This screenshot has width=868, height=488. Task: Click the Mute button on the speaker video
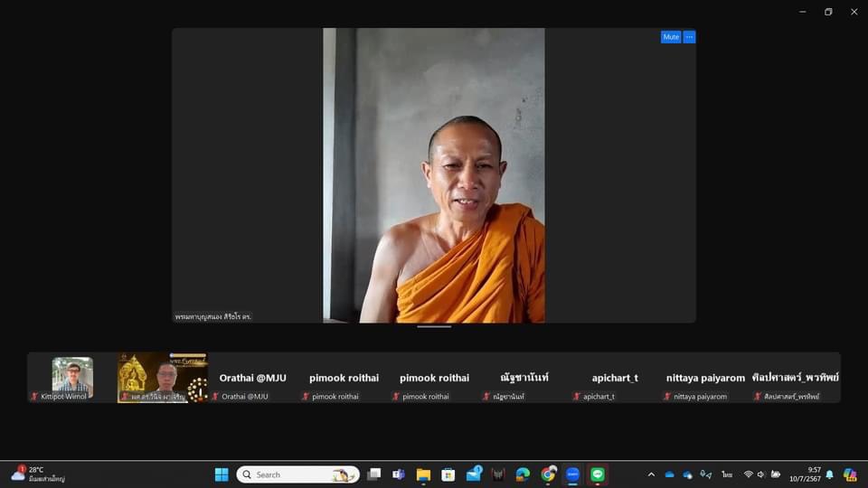[x=670, y=37]
